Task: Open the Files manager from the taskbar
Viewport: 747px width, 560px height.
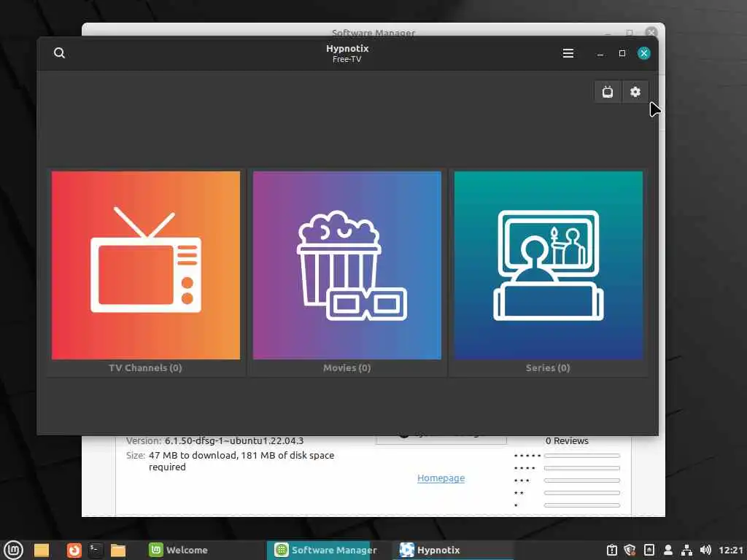Action: (117, 550)
